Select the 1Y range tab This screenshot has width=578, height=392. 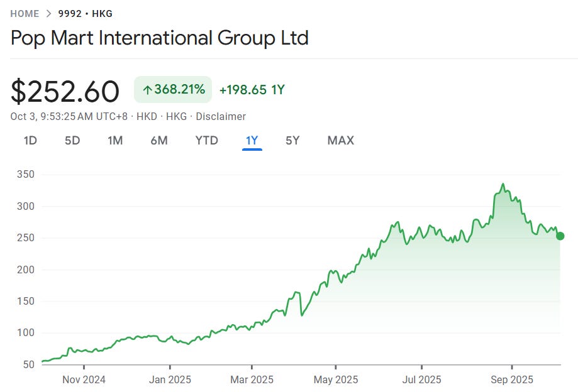click(x=252, y=140)
